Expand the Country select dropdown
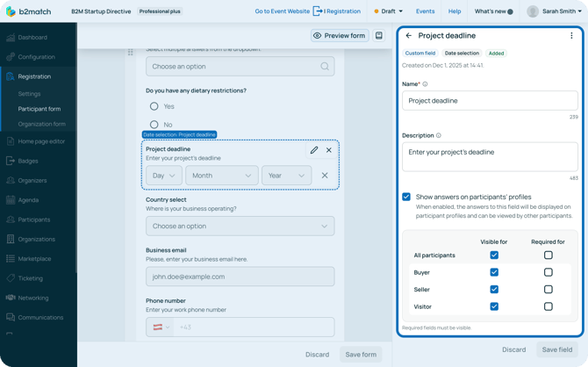This screenshot has height=367, width=588. click(240, 226)
